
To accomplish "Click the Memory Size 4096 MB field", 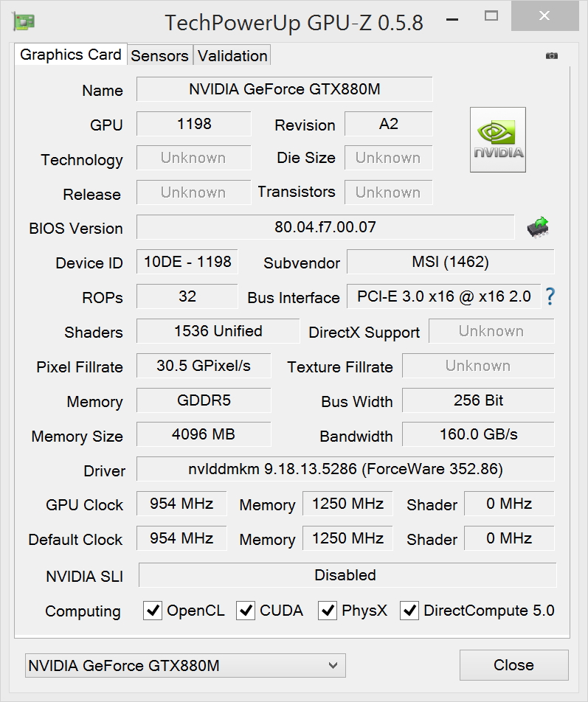I will tap(204, 434).
